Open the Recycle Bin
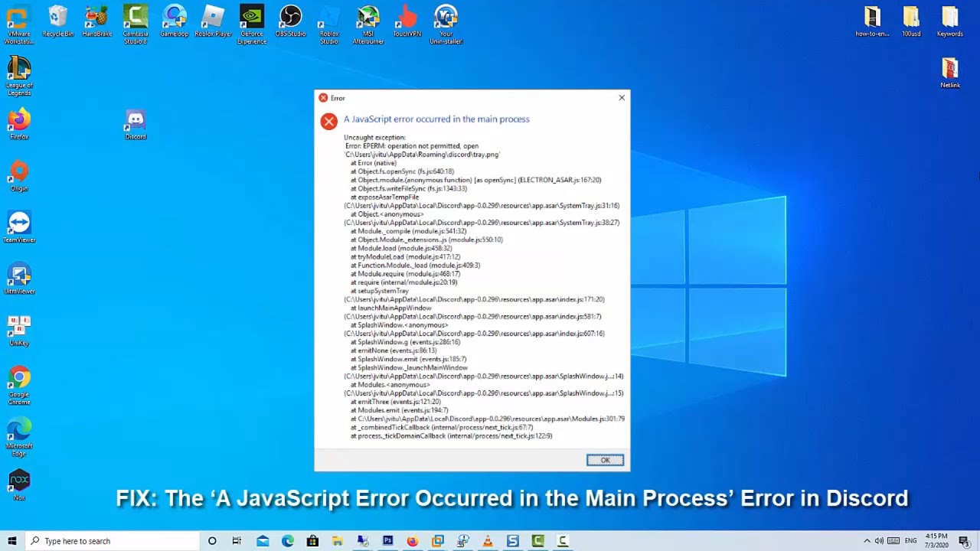The width and height of the screenshot is (980, 551). pyautogui.click(x=58, y=21)
